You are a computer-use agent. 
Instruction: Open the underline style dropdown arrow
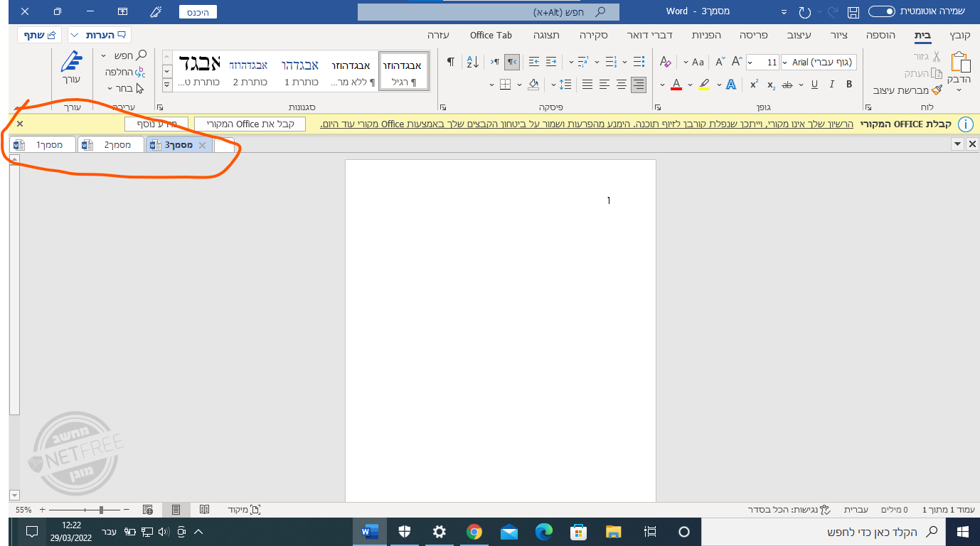pos(802,85)
